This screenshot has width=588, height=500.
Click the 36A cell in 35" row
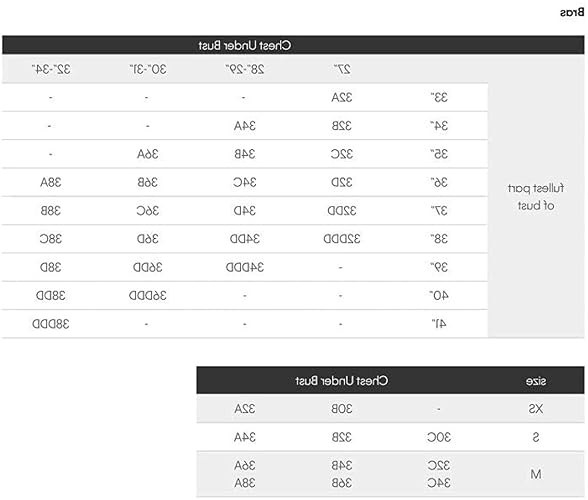coord(148,154)
